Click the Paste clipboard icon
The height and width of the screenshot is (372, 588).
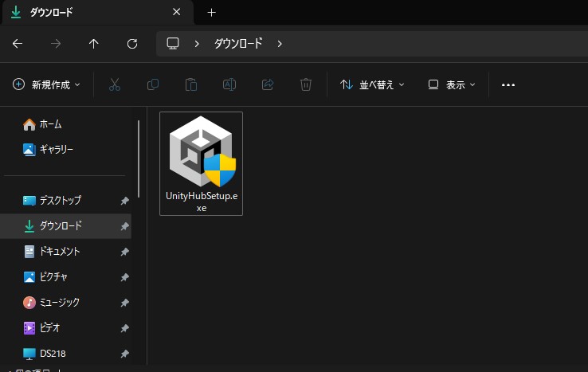[x=191, y=84]
